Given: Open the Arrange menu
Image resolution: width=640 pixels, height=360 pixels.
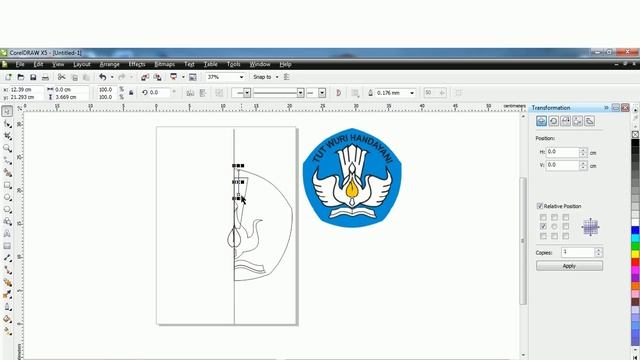Looking at the screenshot, I should click(109, 64).
